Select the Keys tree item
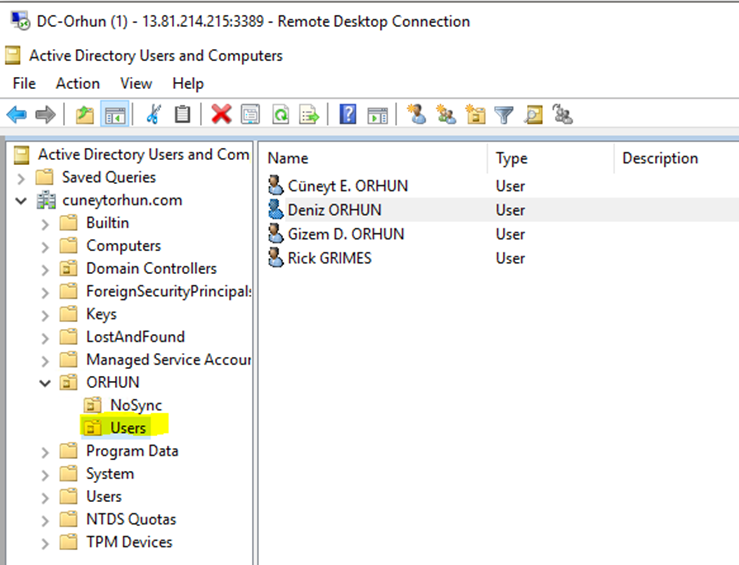 101,314
